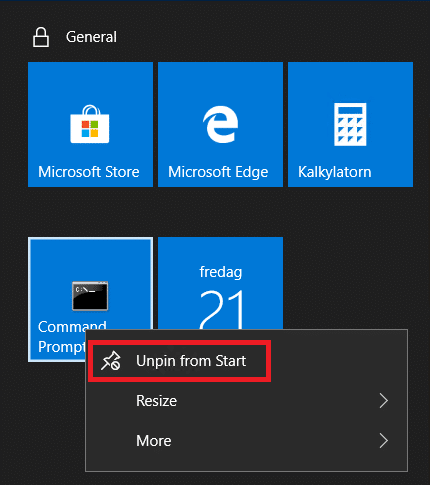Click the Command Prompt console icon
Viewport: 430px width, 485px height.
[x=90, y=296]
